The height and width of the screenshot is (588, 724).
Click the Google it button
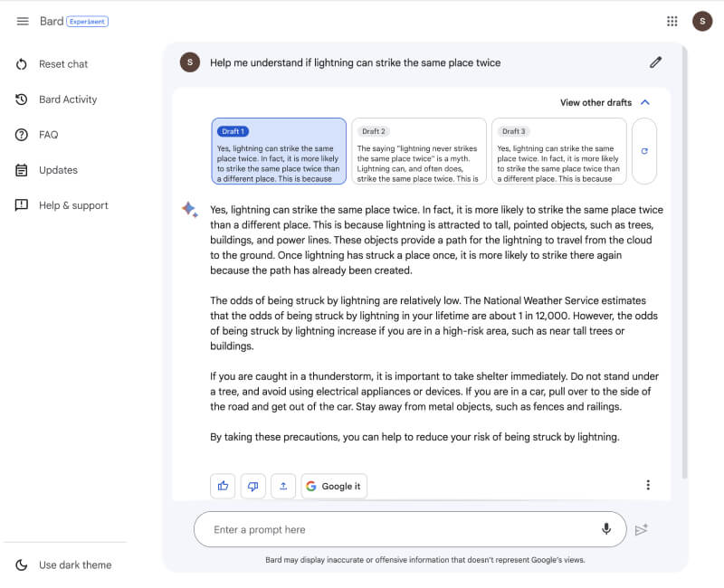tap(334, 486)
